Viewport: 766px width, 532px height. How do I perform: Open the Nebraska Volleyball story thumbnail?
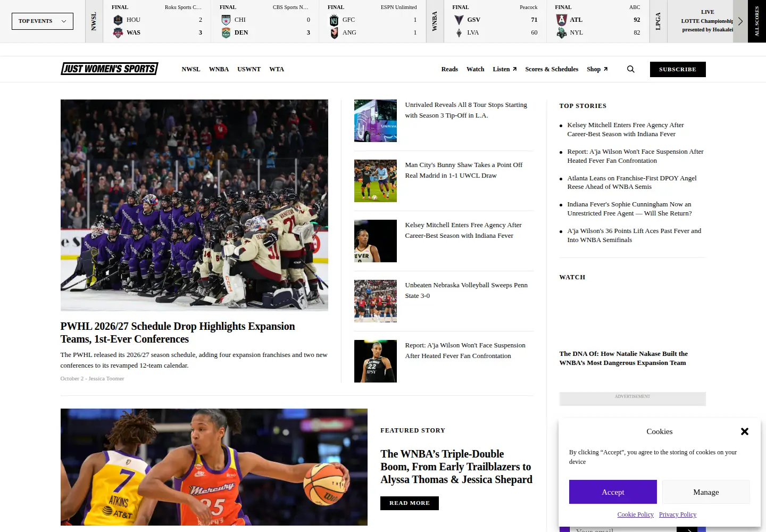tap(376, 301)
